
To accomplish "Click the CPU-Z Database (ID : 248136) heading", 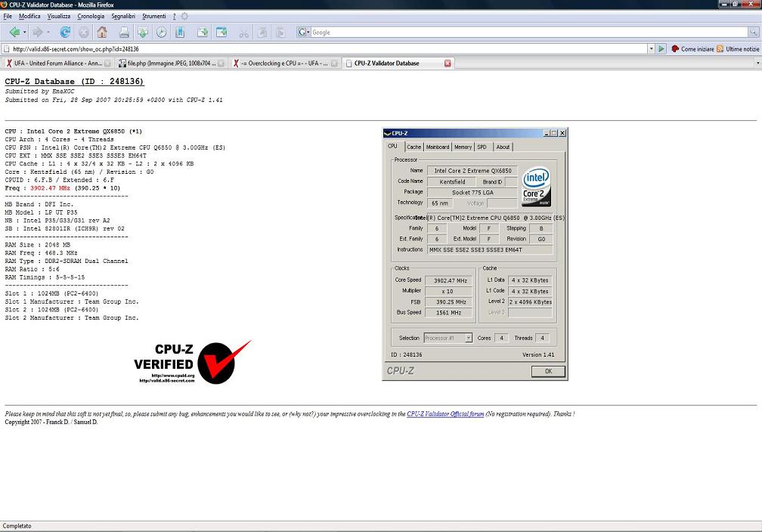I will click(x=74, y=82).
